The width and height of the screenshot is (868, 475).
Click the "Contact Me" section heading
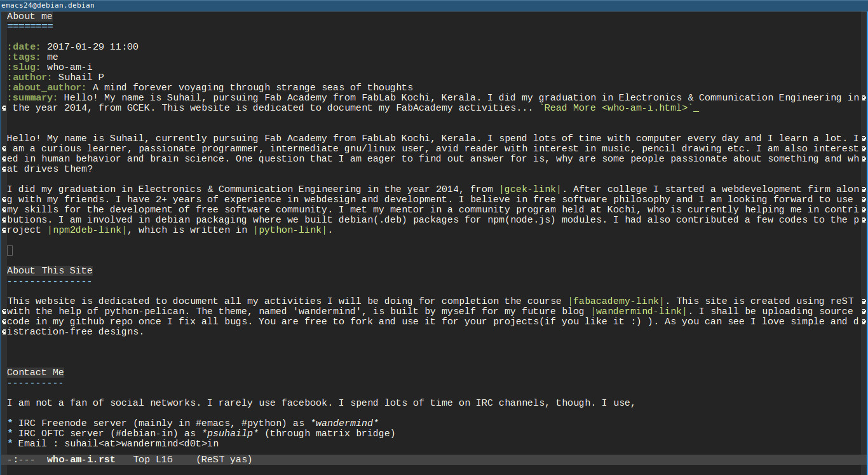(x=36, y=373)
